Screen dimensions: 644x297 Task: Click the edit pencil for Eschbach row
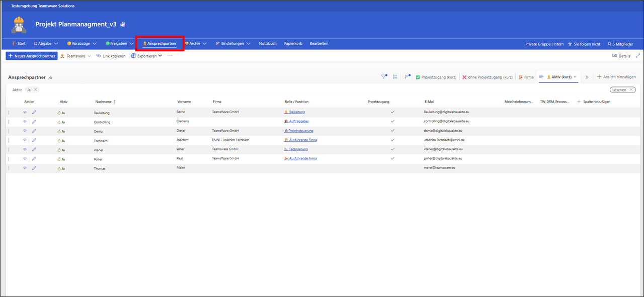coord(34,140)
